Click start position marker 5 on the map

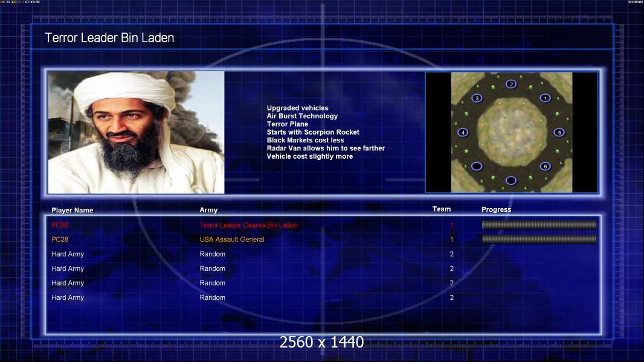coord(559,132)
